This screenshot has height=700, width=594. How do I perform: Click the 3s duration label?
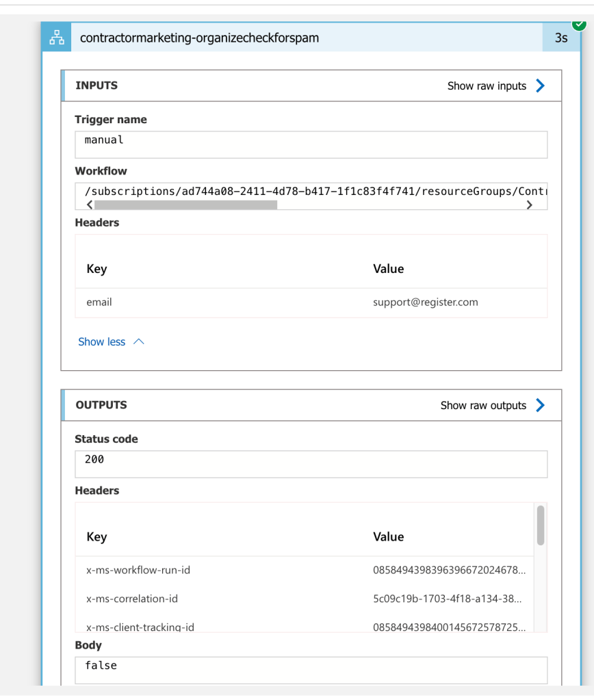click(x=561, y=38)
